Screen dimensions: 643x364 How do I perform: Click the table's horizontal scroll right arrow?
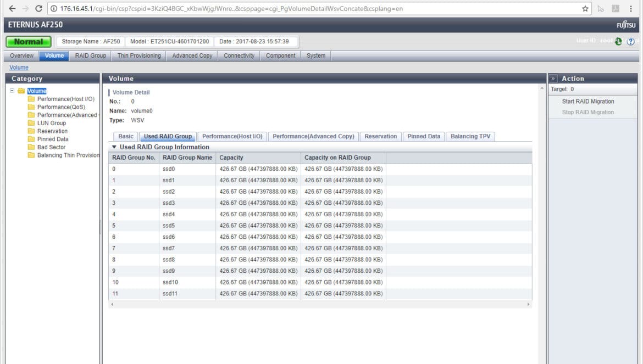(529, 304)
